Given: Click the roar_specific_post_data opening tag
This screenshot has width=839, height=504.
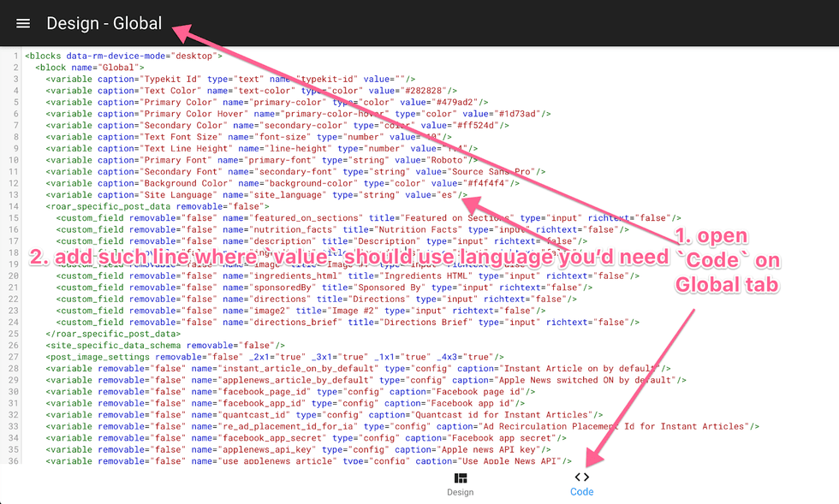Looking at the screenshot, I should click(154, 206).
